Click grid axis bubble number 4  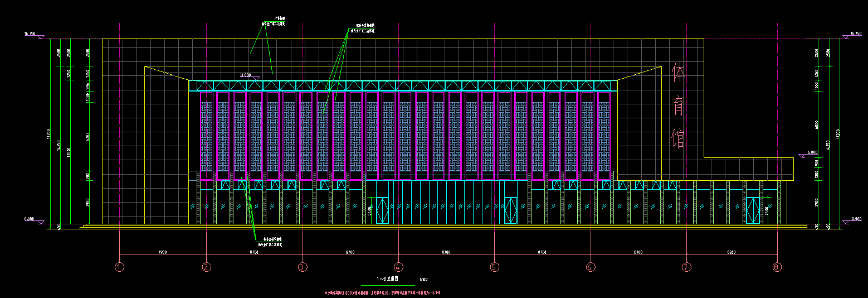[398, 267]
